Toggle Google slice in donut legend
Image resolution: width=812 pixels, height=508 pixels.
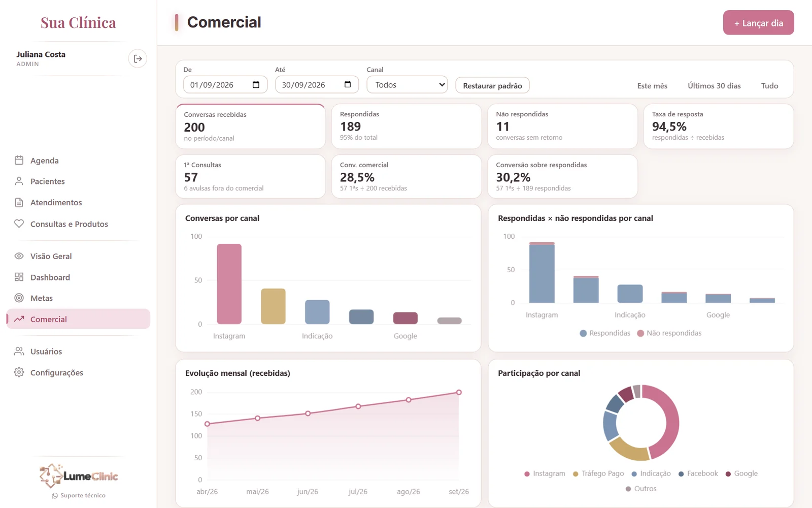click(x=741, y=473)
